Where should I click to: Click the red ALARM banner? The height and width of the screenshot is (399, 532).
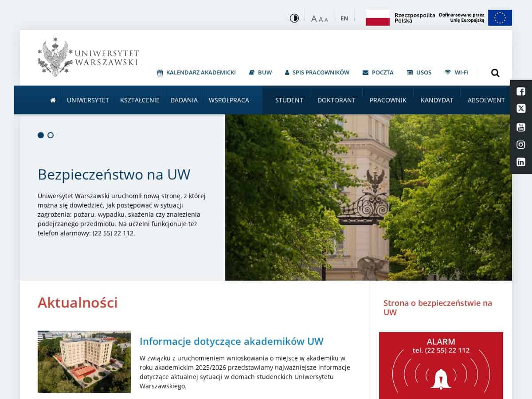[x=441, y=365]
